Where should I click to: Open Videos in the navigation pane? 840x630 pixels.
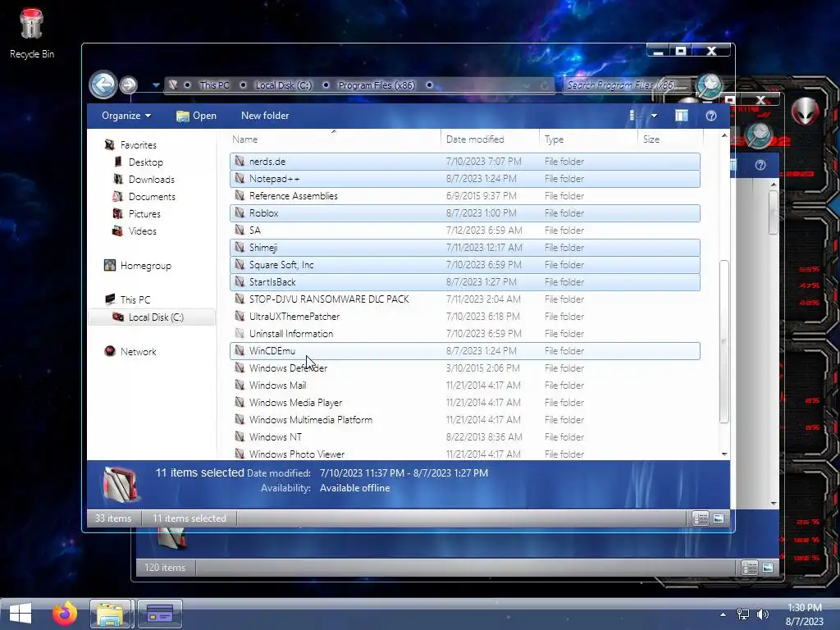click(x=142, y=231)
